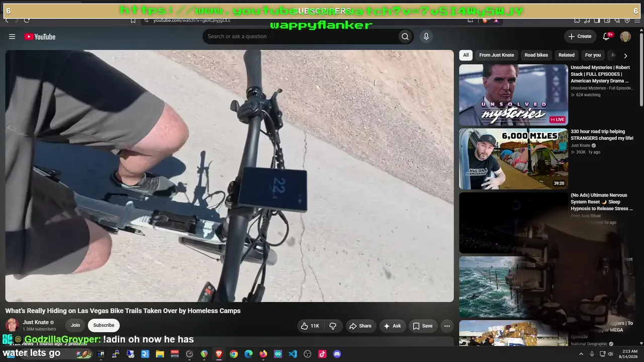The height and width of the screenshot is (362, 644).
Task: Select the Related filter chip
Action: (567, 55)
